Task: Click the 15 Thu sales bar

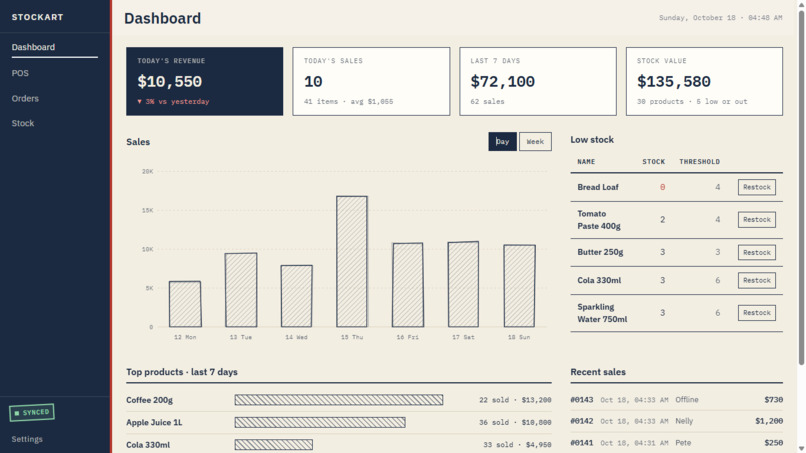Action: pos(352,261)
